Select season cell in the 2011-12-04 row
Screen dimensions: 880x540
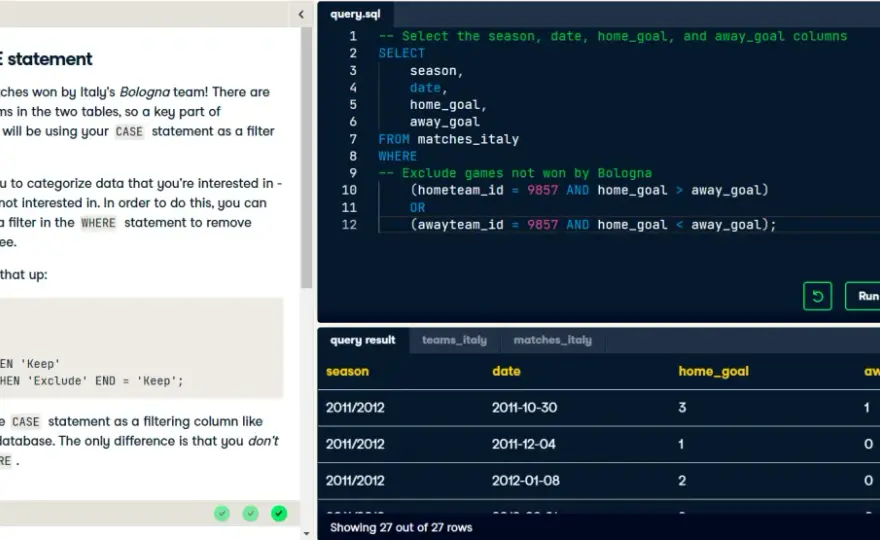(355, 444)
